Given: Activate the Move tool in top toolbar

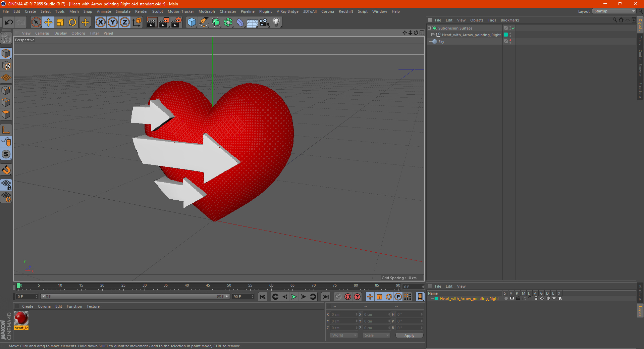Looking at the screenshot, I should [48, 22].
